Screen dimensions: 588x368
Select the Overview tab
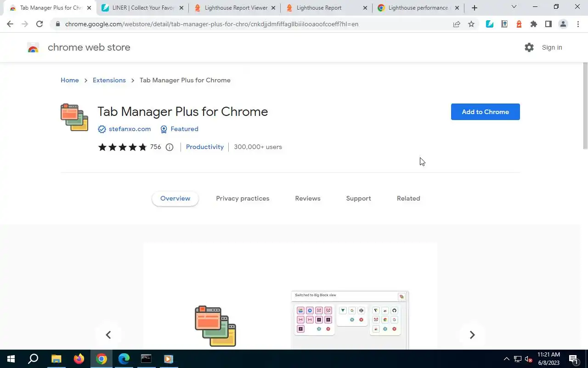coord(175,199)
